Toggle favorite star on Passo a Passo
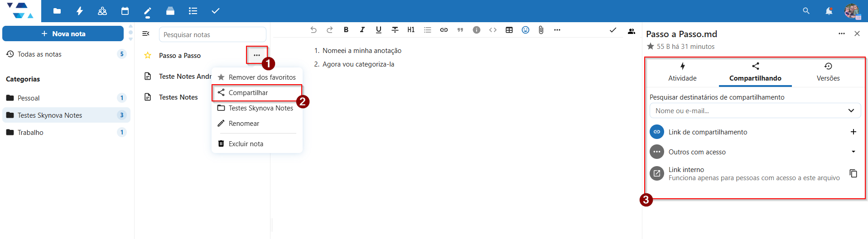The image size is (868, 239). pos(148,55)
